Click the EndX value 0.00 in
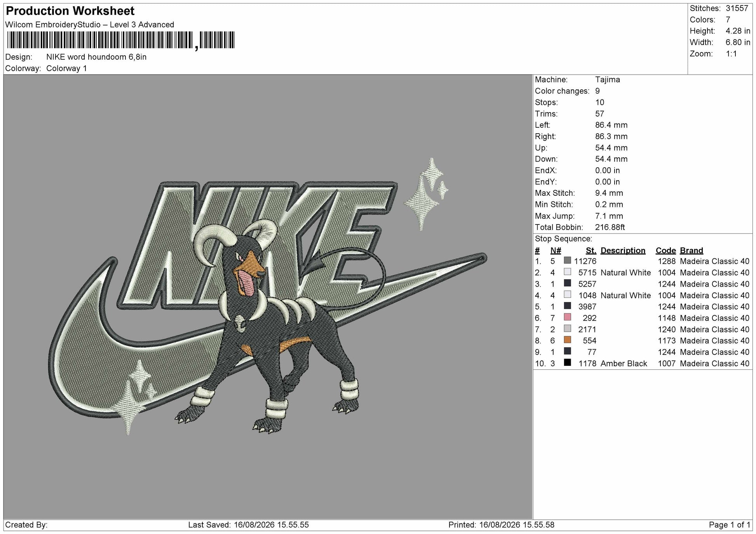 click(x=608, y=170)
